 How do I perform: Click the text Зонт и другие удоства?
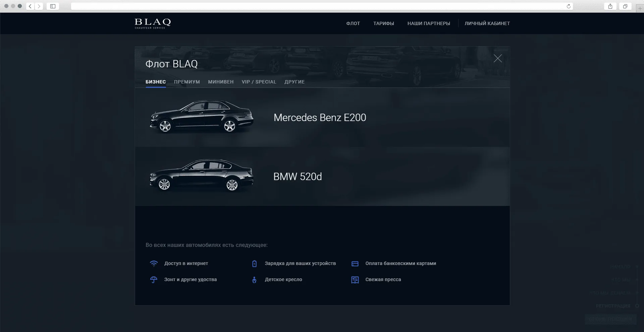(191, 280)
